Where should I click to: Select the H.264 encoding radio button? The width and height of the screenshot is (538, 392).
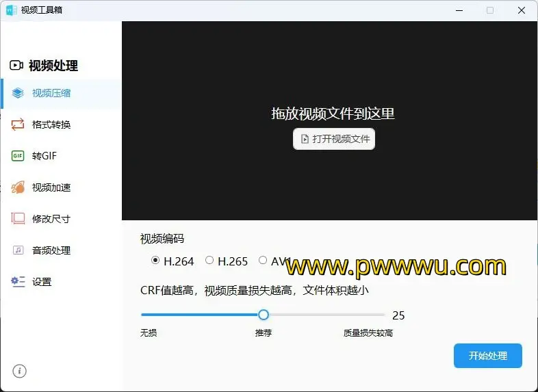(x=155, y=261)
